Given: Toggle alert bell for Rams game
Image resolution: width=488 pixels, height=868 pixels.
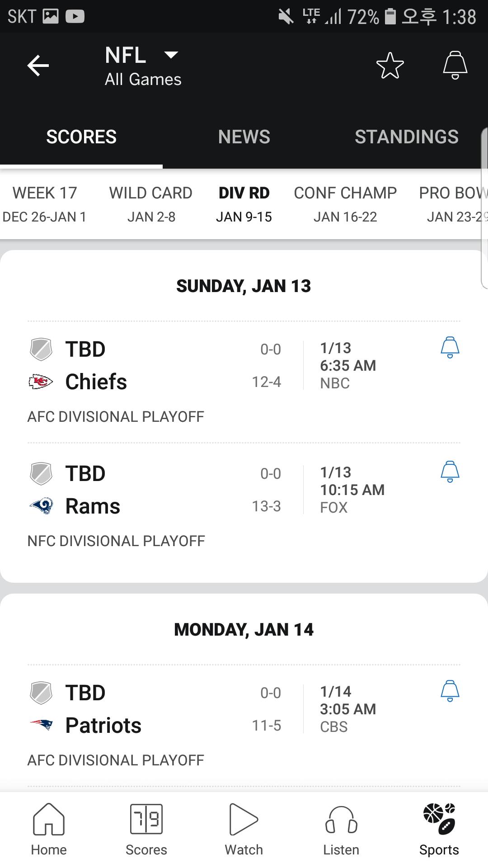Looking at the screenshot, I should [450, 472].
